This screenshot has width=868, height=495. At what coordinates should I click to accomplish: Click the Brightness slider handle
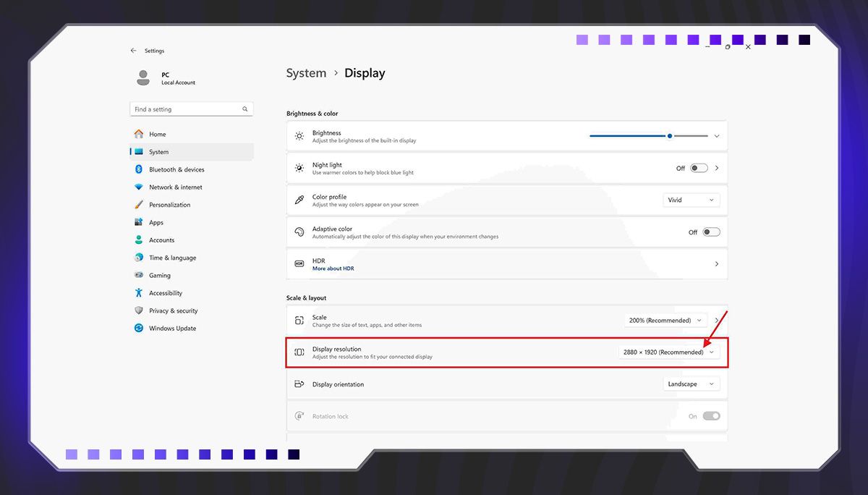(x=670, y=136)
